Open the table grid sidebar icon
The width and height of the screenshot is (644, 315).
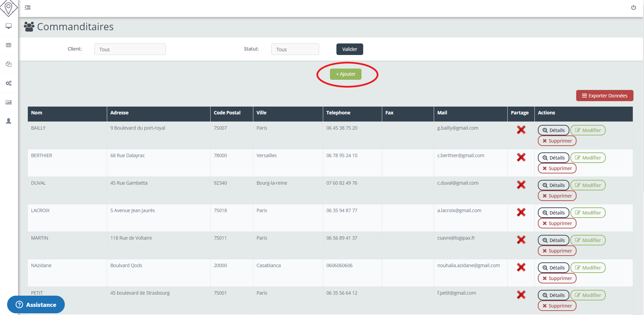(9, 45)
